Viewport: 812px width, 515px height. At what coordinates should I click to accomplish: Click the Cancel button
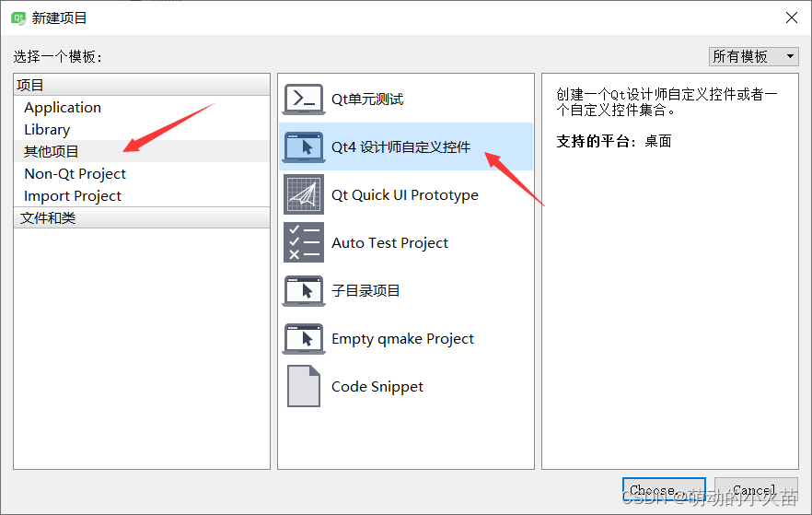pos(756,489)
